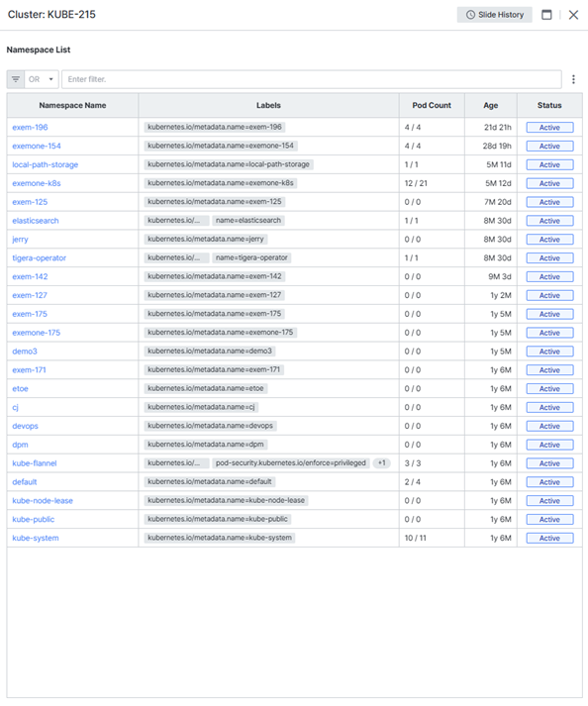The height and width of the screenshot is (706, 588).
Task: Sort by Age column header
Action: pyautogui.click(x=490, y=105)
